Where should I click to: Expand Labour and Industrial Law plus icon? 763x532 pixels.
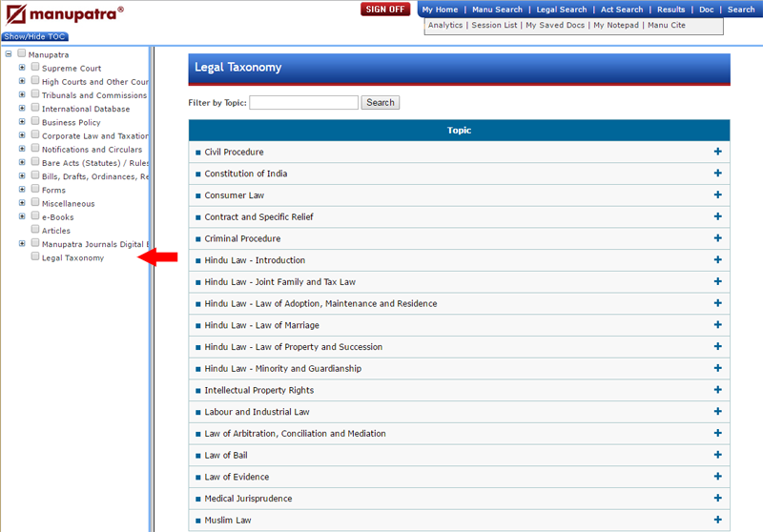pos(718,412)
